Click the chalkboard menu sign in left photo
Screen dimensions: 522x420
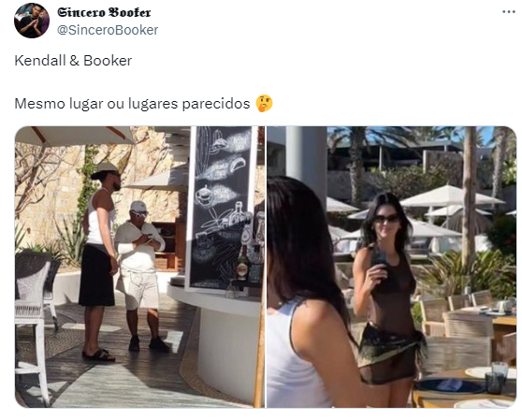(x=222, y=207)
